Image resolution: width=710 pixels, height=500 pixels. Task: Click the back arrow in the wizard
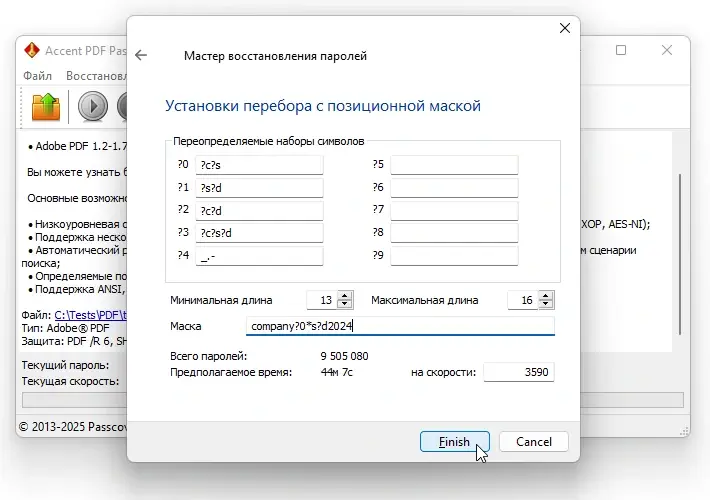point(141,55)
